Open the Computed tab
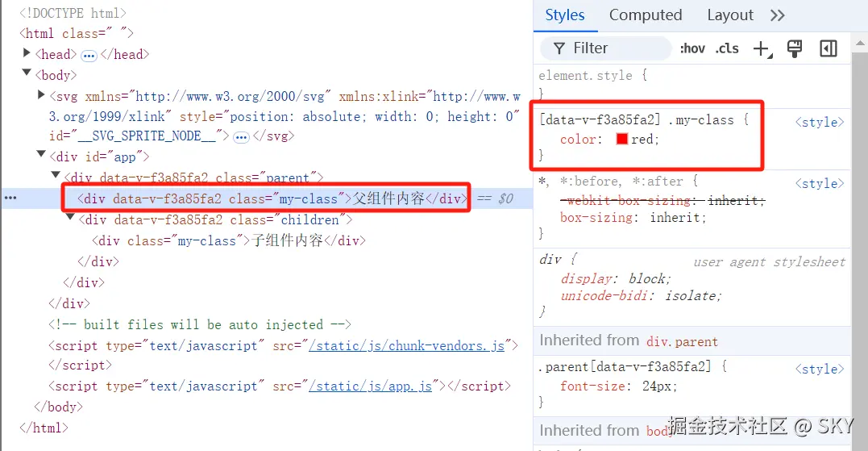Viewport: 868px width, 451px height. 646,15
